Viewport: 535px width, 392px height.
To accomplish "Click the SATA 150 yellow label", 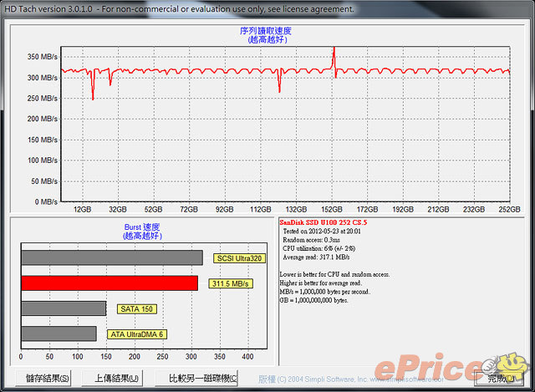I will [x=135, y=308].
